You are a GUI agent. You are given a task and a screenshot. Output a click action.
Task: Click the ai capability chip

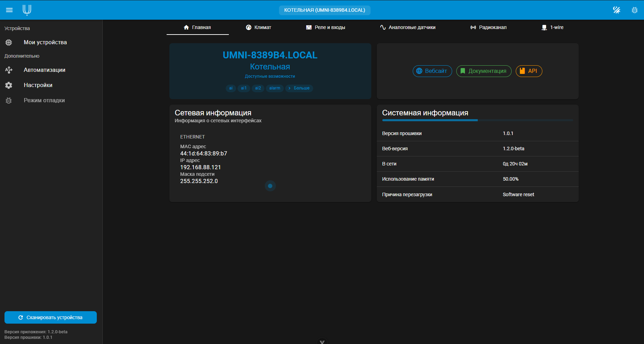pyautogui.click(x=231, y=88)
